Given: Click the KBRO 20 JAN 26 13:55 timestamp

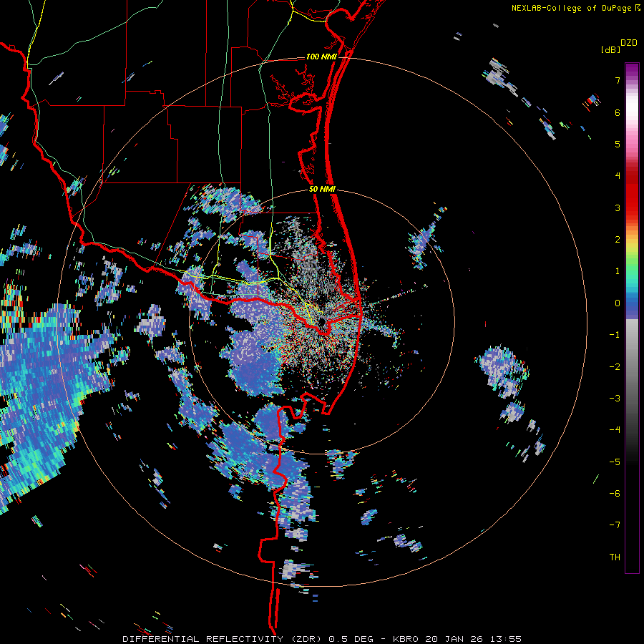Looking at the screenshot, I should (x=457, y=639).
